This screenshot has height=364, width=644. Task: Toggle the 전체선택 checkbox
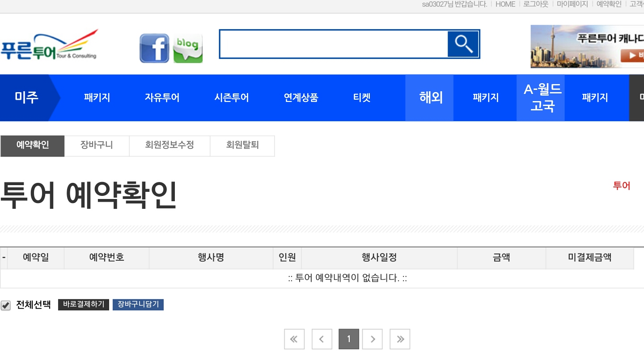pyautogui.click(x=5, y=305)
